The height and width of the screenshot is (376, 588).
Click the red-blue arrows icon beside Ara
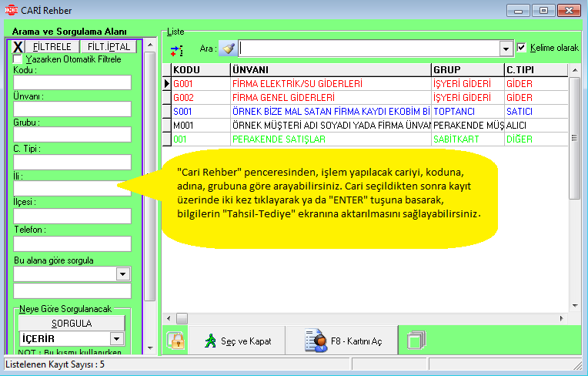point(176,50)
